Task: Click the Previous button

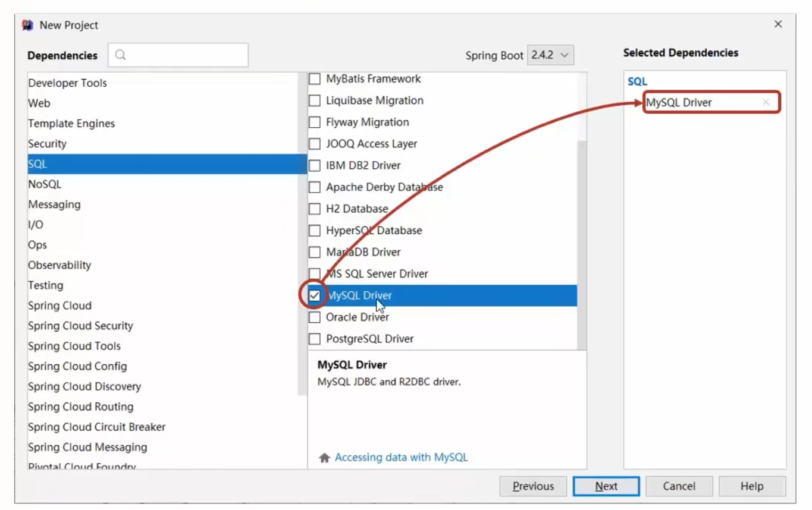Action: click(x=533, y=486)
